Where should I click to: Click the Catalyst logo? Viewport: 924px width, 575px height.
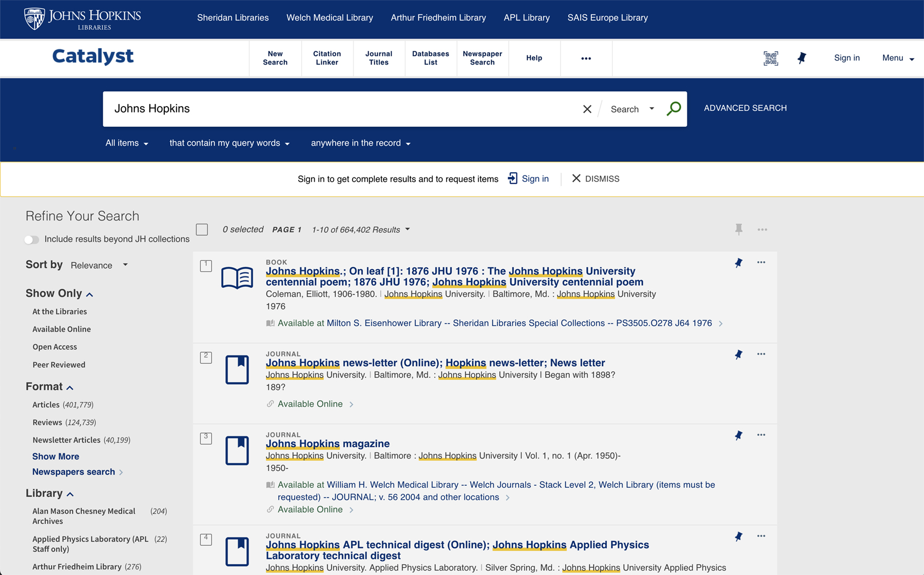[x=93, y=56]
